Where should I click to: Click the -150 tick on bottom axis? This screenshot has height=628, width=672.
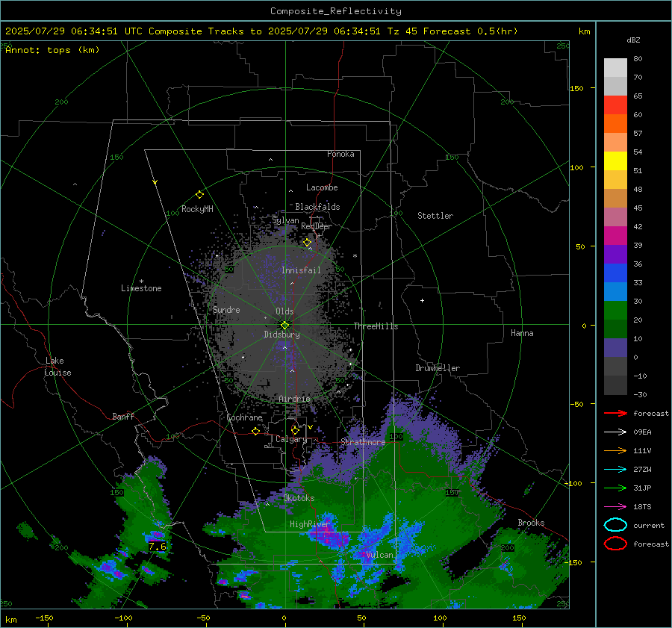pyautogui.click(x=44, y=618)
